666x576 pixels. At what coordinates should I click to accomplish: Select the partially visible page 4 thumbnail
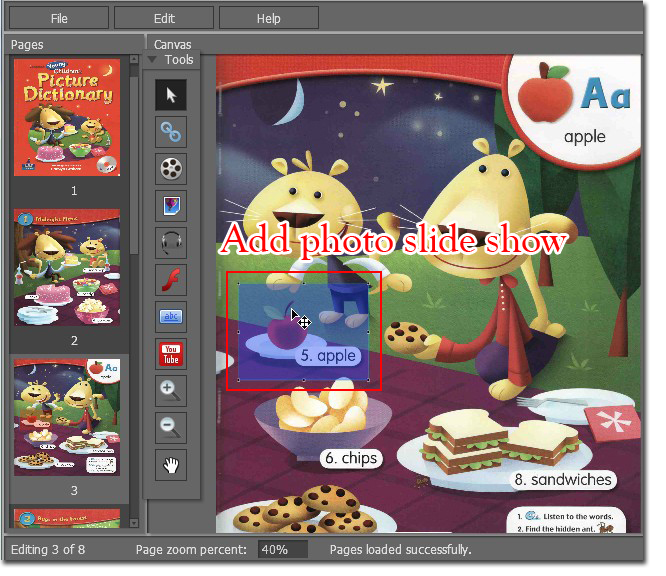[67, 518]
